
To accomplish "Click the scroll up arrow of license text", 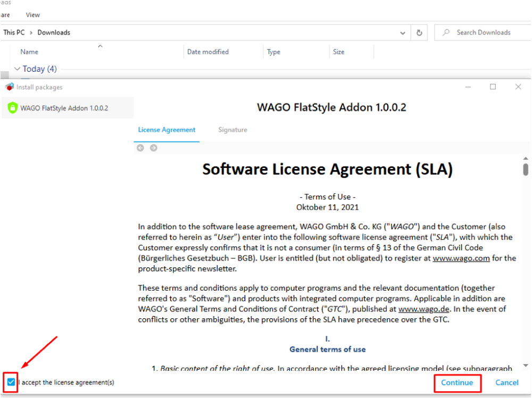I will pos(526,158).
